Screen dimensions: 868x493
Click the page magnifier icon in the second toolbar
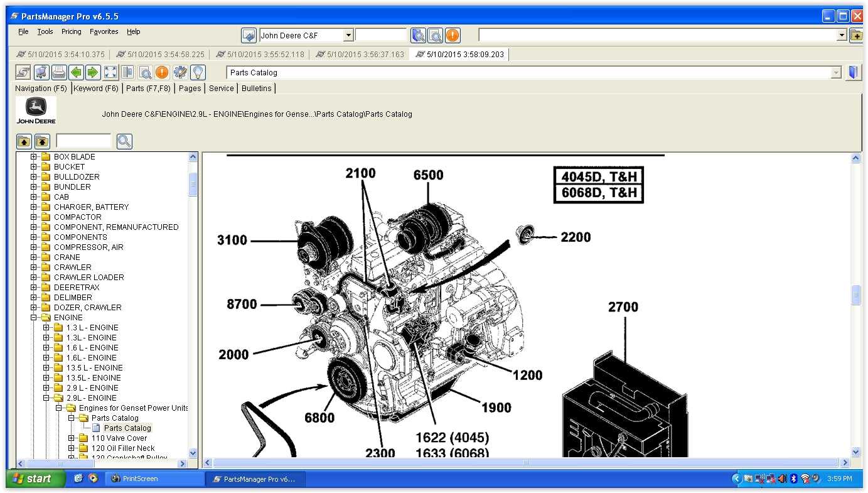(145, 72)
